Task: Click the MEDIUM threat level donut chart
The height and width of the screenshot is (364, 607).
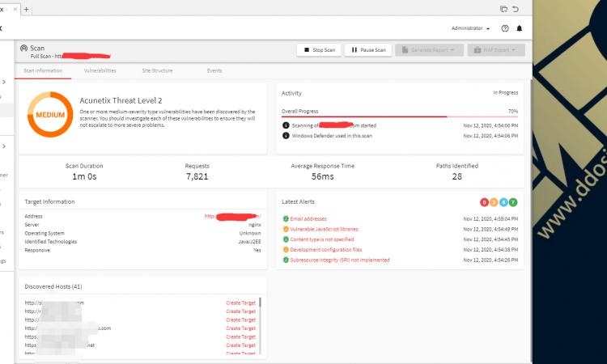Action: pos(50,115)
